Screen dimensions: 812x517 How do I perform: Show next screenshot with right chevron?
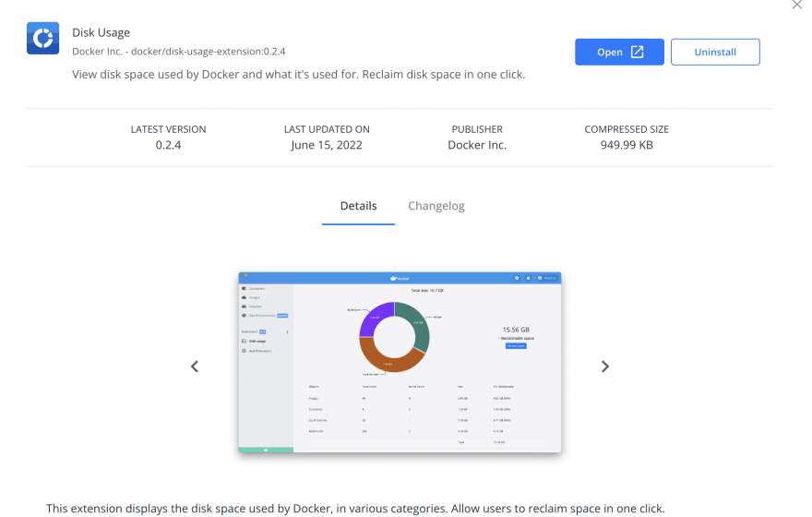click(x=605, y=367)
